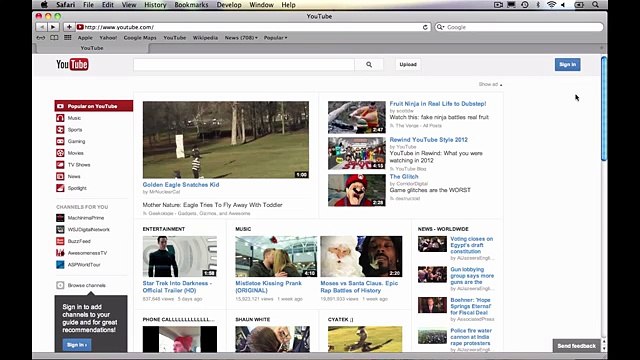This screenshot has width=640, height=360.
Task: Click the Safari address bar
Action: pos(253,27)
